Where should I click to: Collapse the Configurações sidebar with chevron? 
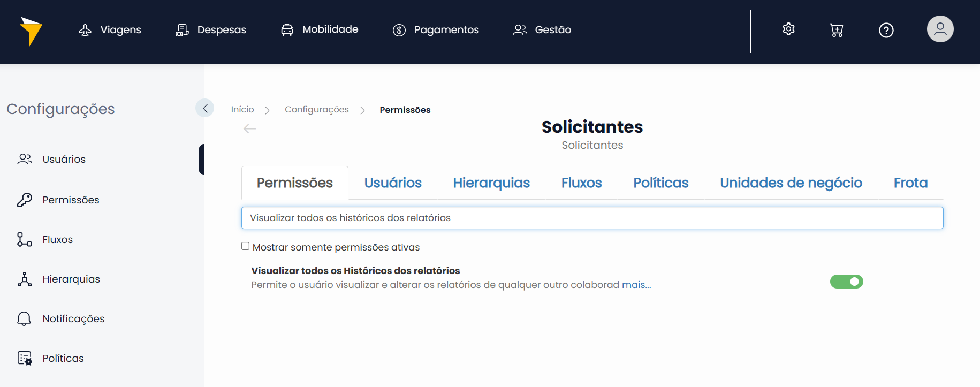point(205,108)
